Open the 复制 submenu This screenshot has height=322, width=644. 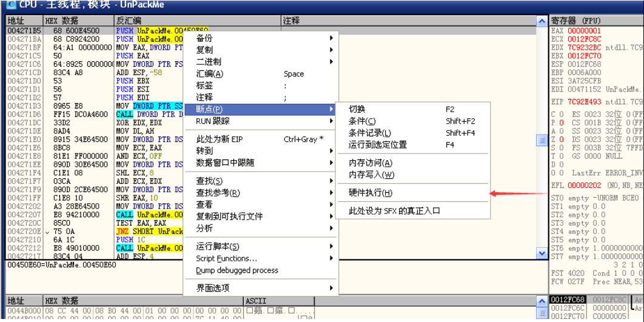coord(261,50)
